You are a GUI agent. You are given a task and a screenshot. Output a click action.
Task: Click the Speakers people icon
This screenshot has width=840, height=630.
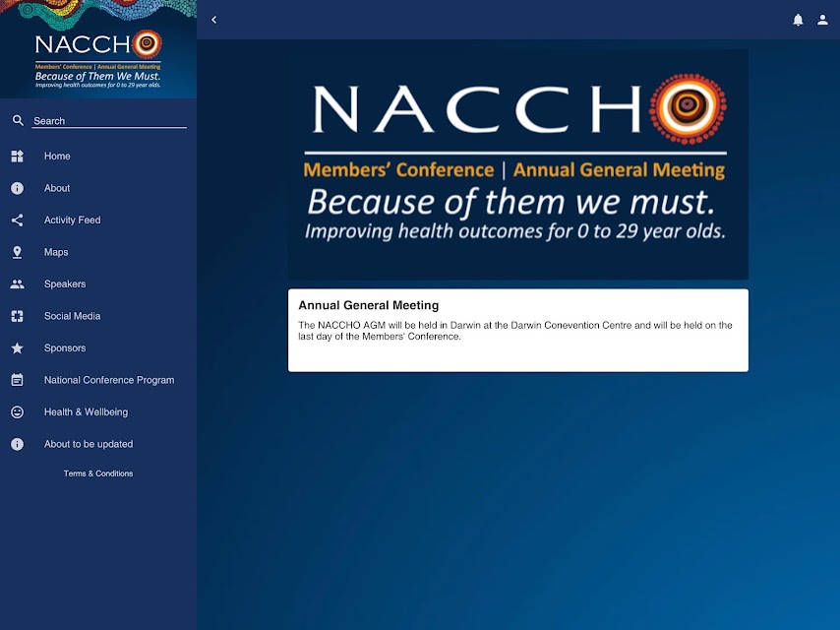point(17,284)
